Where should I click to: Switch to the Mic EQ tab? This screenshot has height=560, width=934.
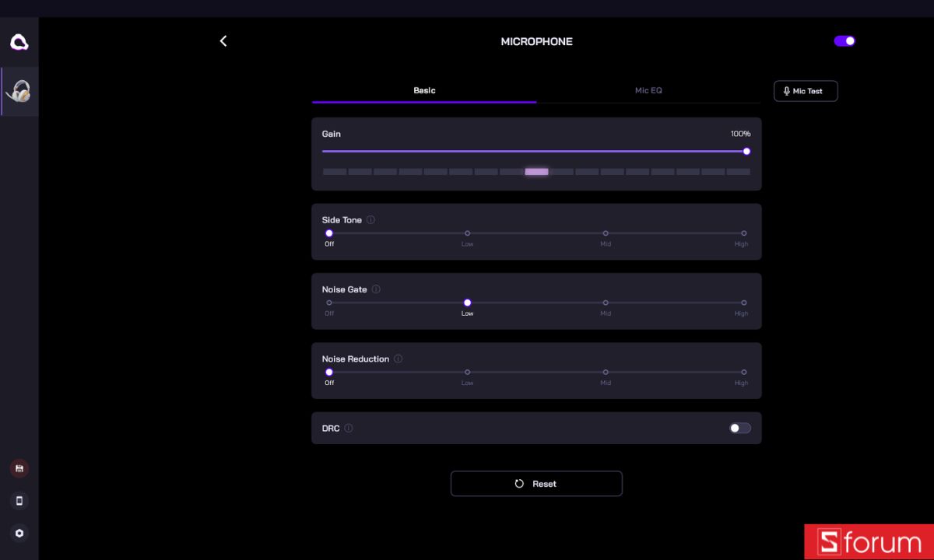(648, 91)
